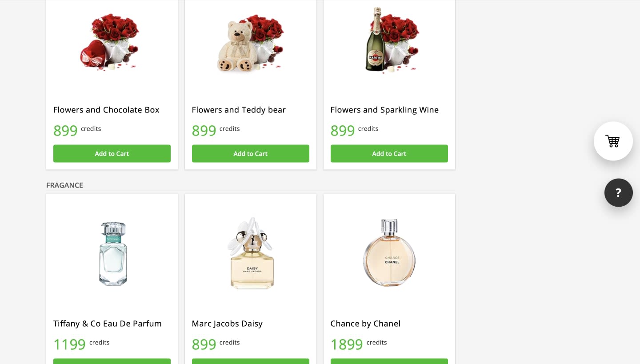Add Flowers and Sparkling Wine to cart
The height and width of the screenshot is (364, 640).
click(x=389, y=153)
